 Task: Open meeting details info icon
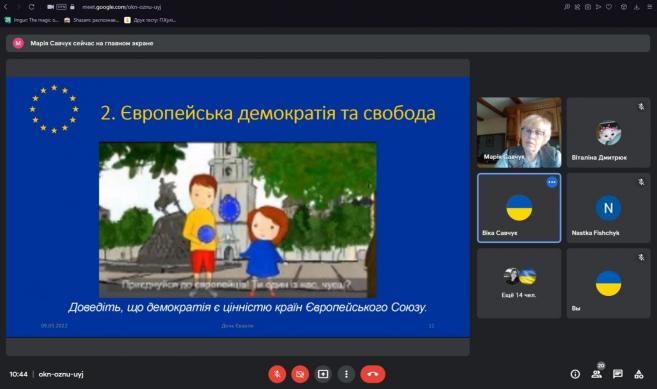coord(575,374)
